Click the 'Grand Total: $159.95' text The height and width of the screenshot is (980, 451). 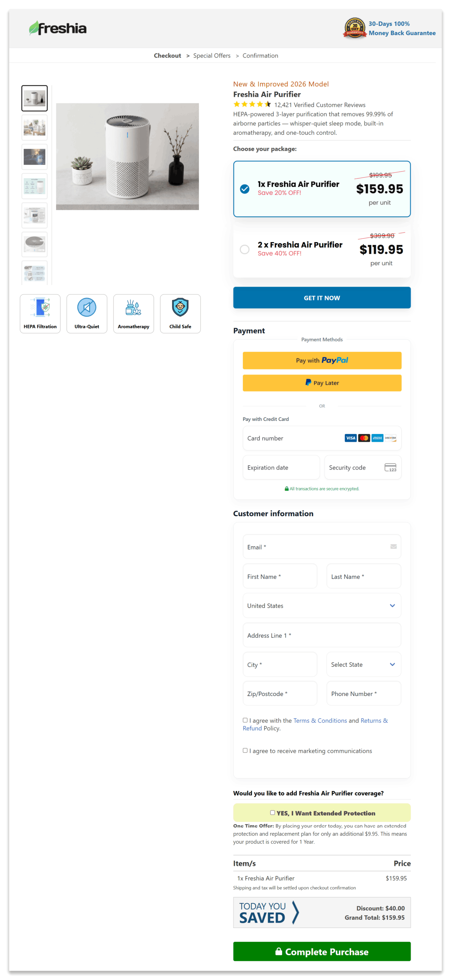point(374,917)
